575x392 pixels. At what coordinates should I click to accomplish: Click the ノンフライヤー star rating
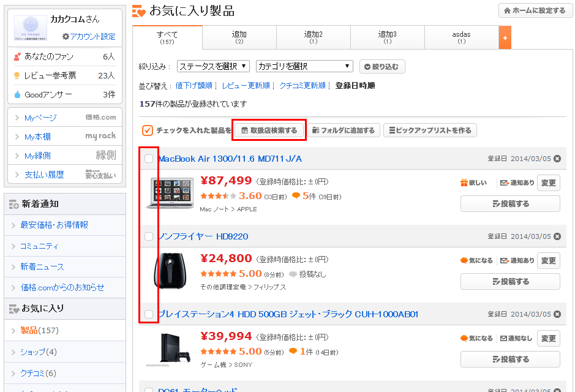point(218,274)
